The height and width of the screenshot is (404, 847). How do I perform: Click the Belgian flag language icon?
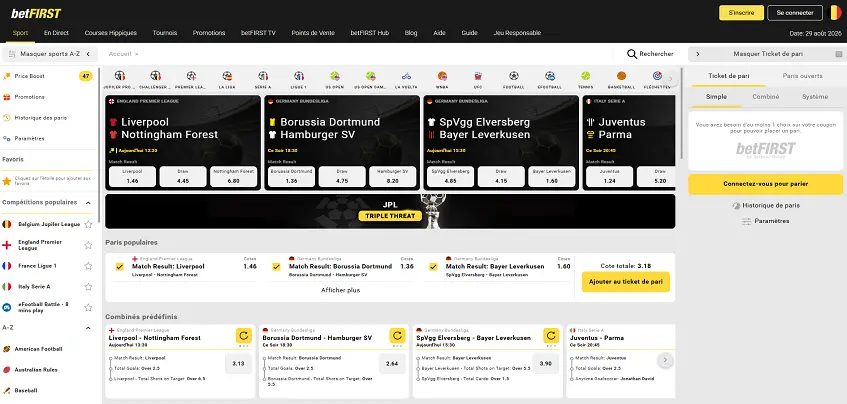pos(835,12)
